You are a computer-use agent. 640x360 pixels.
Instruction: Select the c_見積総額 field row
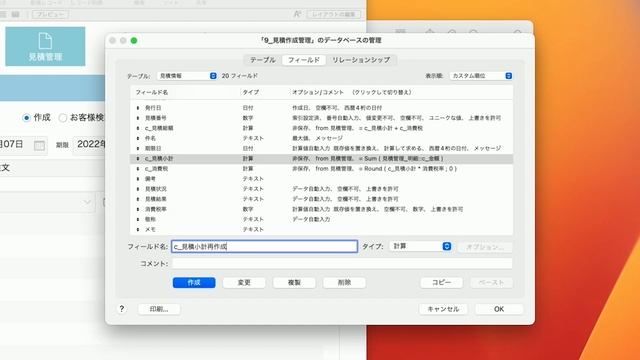click(x=322, y=128)
